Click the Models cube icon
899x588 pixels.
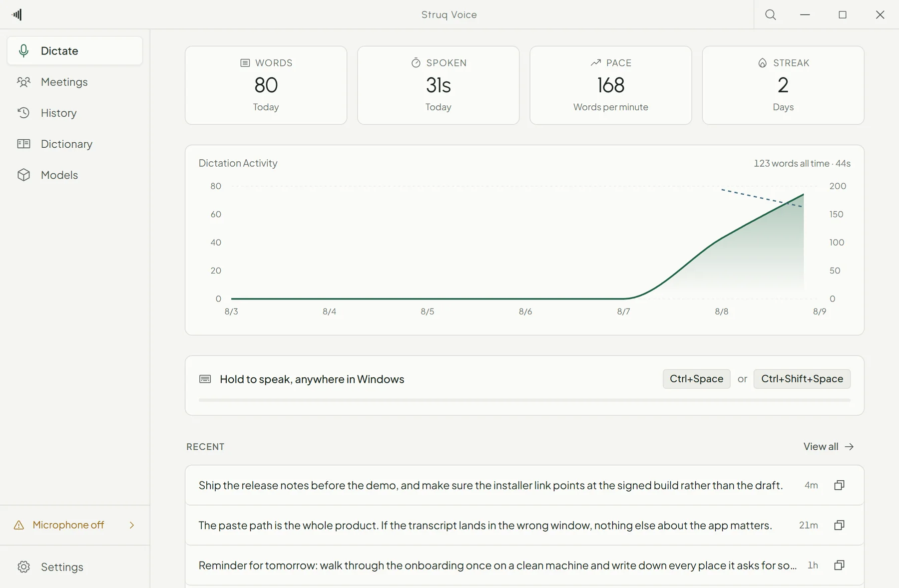tap(23, 175)
